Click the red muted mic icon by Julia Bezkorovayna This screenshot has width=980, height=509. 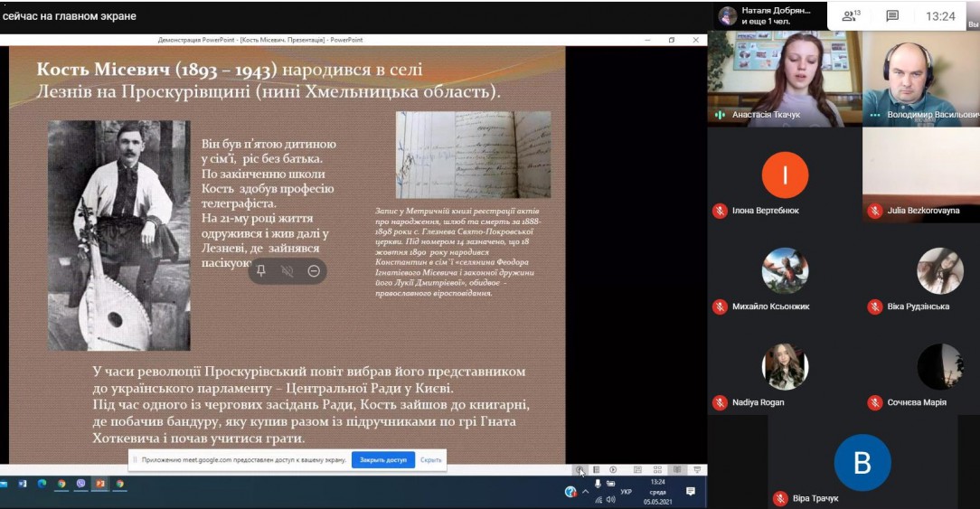875,211
